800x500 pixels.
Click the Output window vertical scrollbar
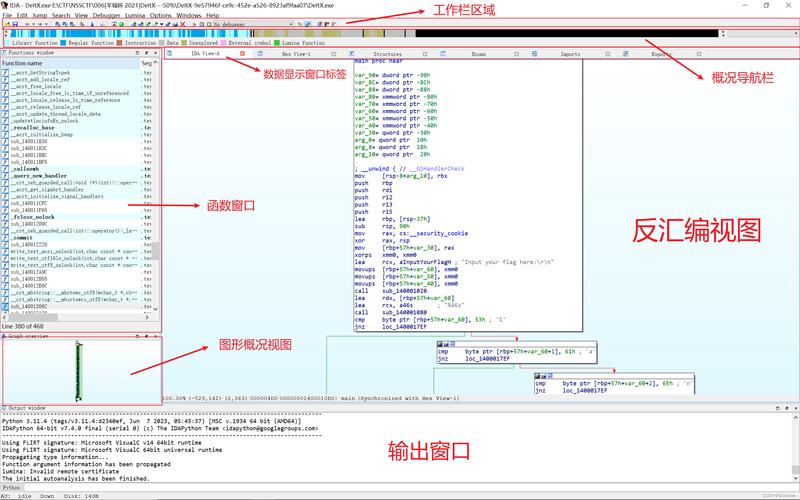(x=795, y=446)
